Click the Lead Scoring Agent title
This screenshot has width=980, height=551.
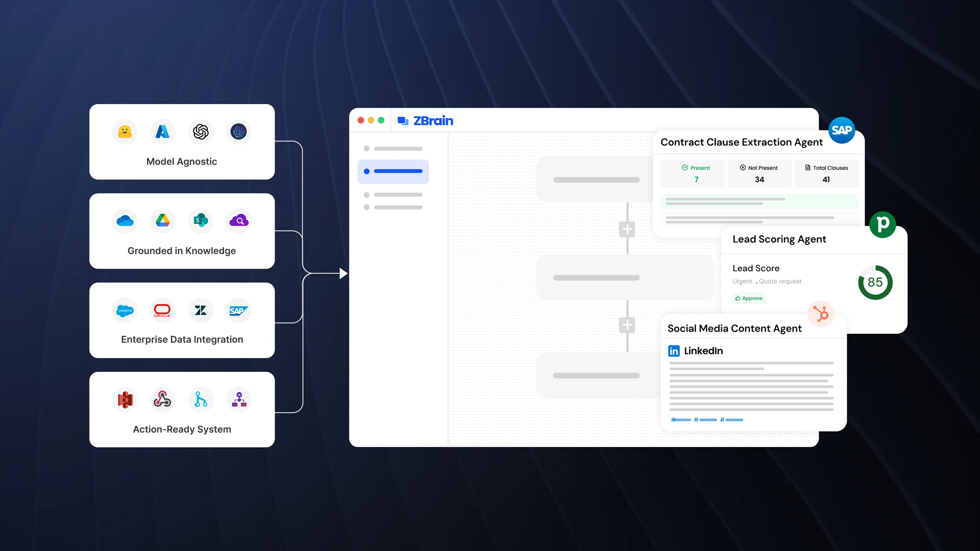[x=779, y=239]
